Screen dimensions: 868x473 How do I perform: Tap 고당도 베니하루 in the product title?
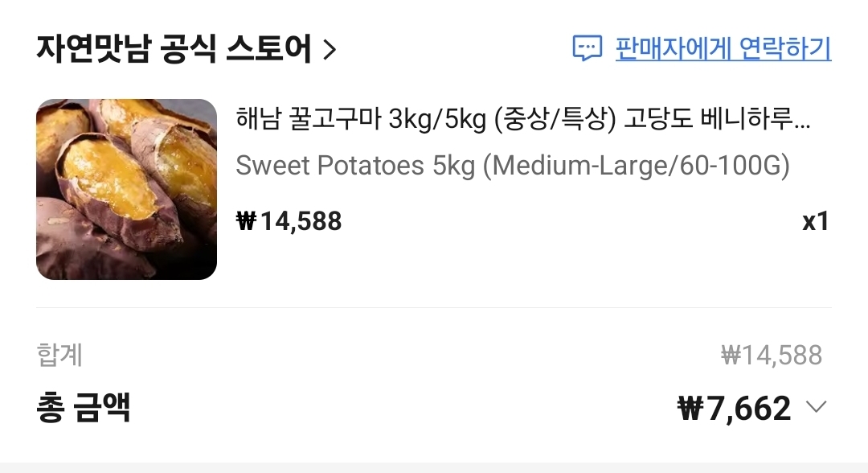[x=706, y=120]
